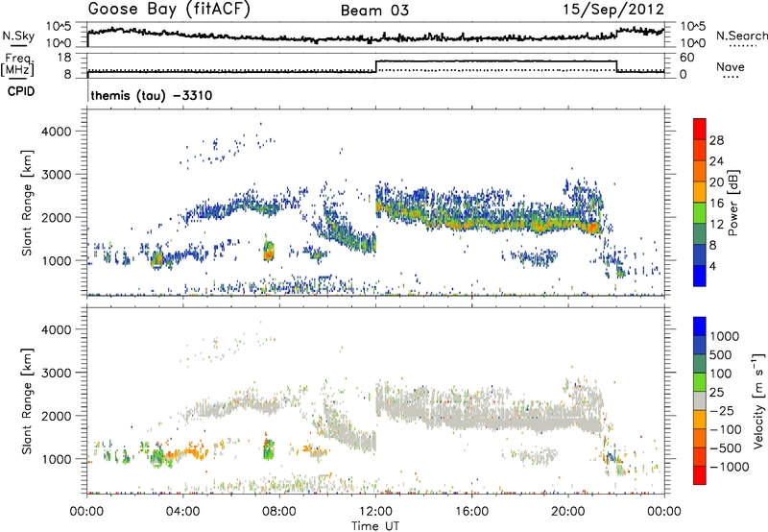Click the "20:00" time tick label
This screenshot has width=768, height=532.
click(567, 512)
